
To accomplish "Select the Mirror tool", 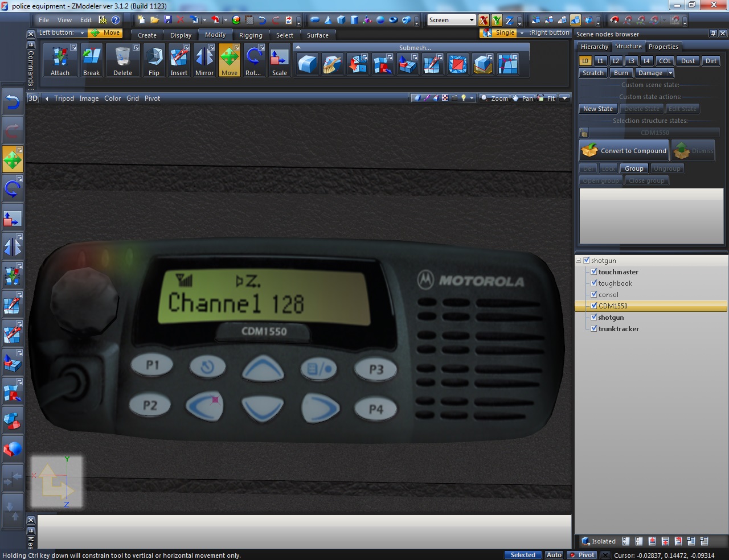I will pos(204,61).
